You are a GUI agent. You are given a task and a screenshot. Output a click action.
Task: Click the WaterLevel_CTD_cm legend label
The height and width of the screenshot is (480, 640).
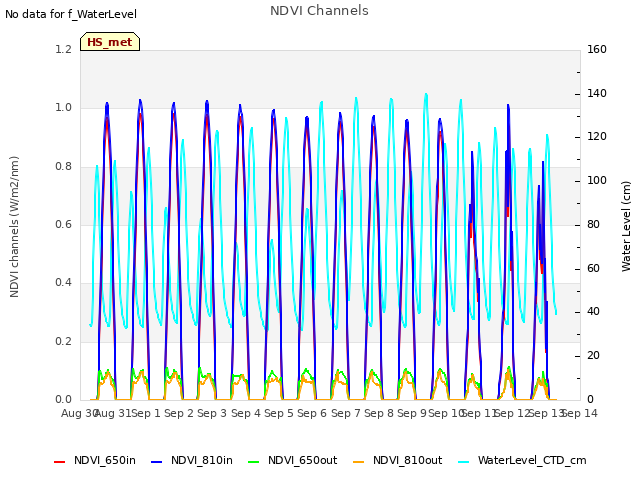(532, 460)
